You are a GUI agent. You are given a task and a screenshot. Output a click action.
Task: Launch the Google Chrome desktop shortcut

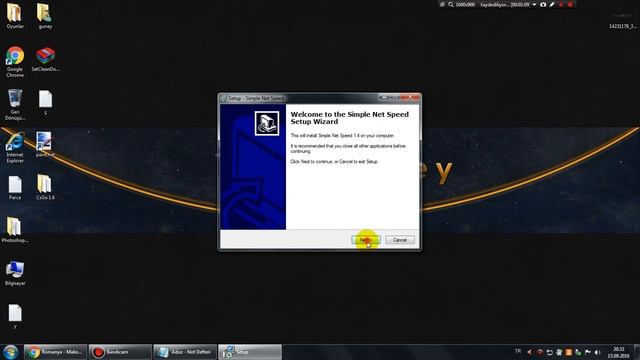tap(15, 62)
